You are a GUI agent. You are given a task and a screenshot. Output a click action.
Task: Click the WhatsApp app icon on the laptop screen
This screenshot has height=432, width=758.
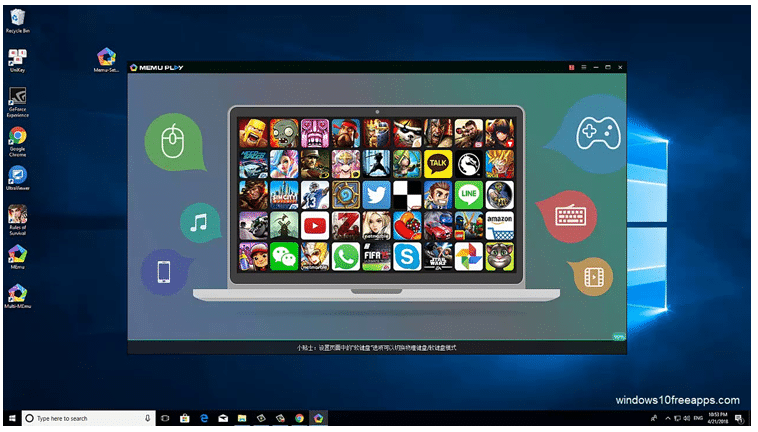[x=346, y=257]
